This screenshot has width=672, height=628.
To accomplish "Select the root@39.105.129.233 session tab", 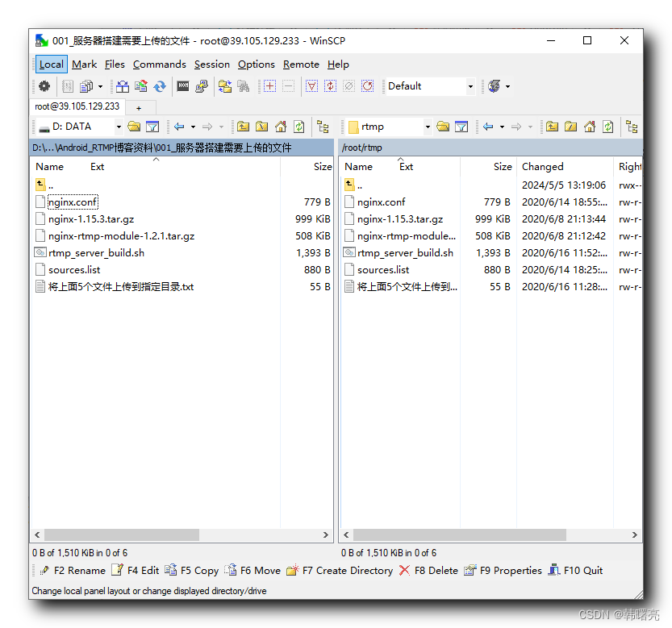I will [77, 106].
